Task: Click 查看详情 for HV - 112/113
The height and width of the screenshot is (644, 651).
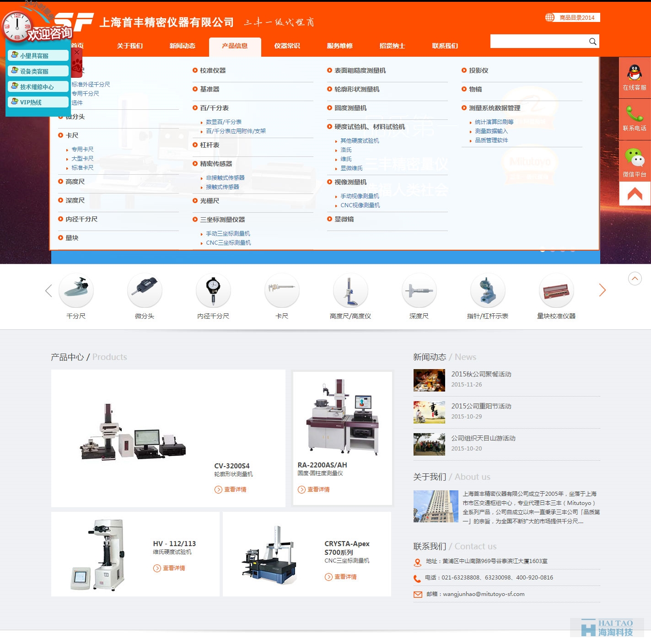Action: 169,568
